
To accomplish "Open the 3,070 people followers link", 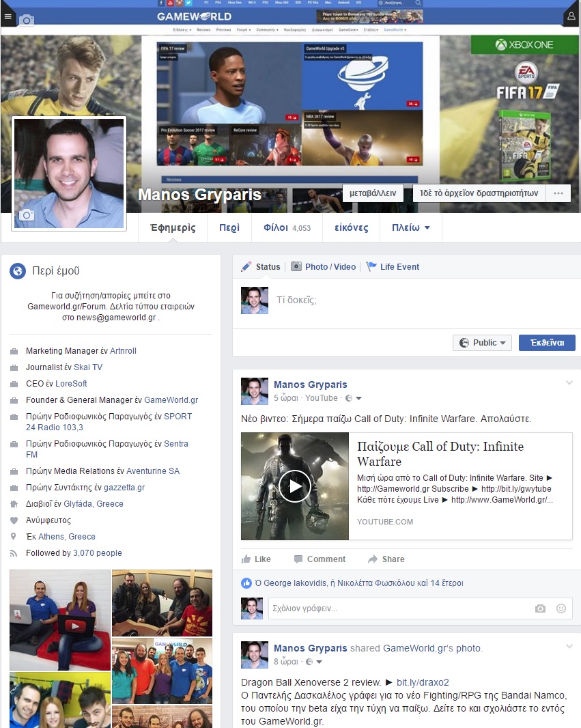I will click(x=98, y=553).
